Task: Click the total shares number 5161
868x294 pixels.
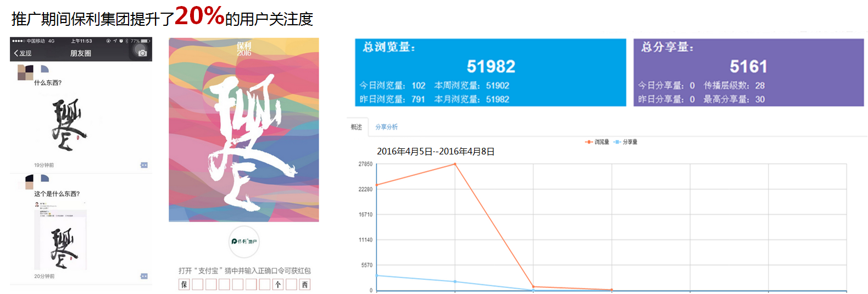Action: pyautogui.click(x=748, y=66)
